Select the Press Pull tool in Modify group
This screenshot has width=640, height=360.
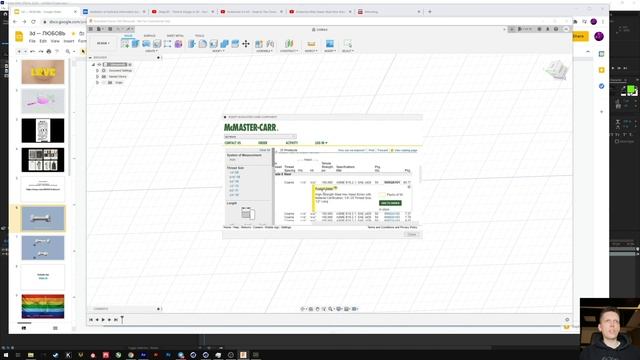pos(192,44)
